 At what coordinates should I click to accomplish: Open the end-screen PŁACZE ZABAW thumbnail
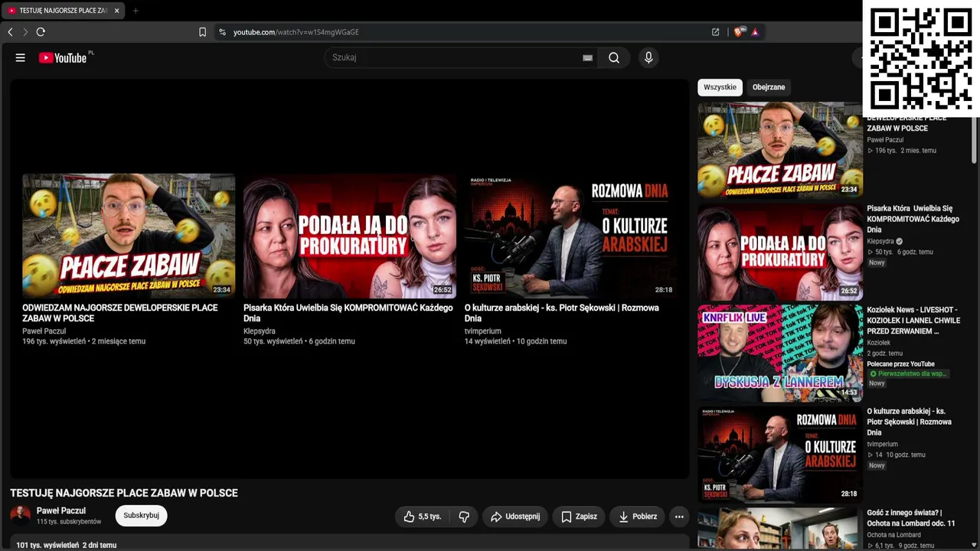(x=129, y=236)
